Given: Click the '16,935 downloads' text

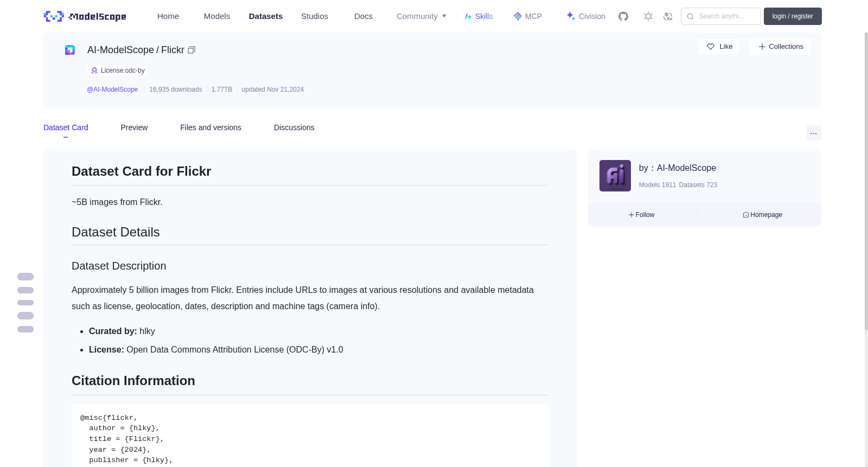Looking at the screenshot, I should click(x=176, y=89).
